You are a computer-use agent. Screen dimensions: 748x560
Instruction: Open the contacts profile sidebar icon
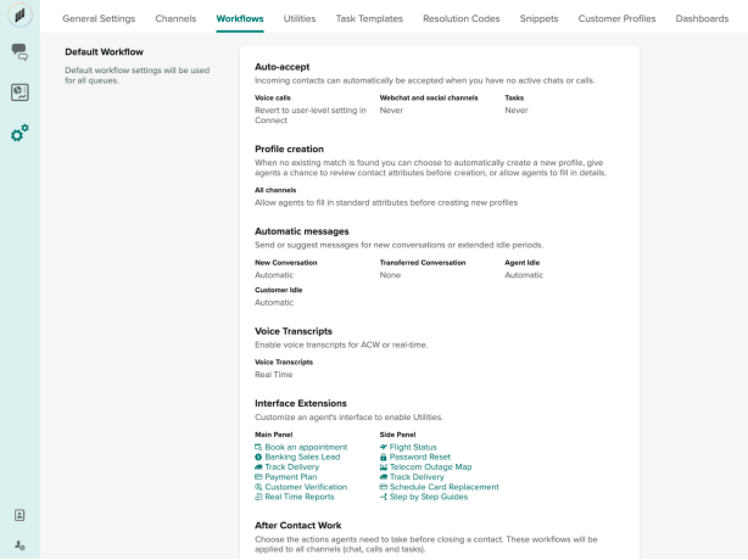[19, 515]
